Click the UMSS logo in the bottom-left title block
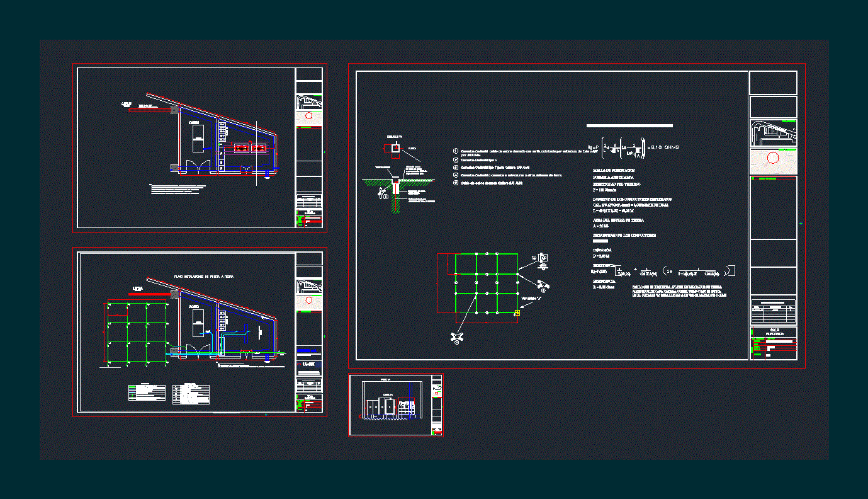The height and width of the screenshot is (499, 868). [309, 365]
